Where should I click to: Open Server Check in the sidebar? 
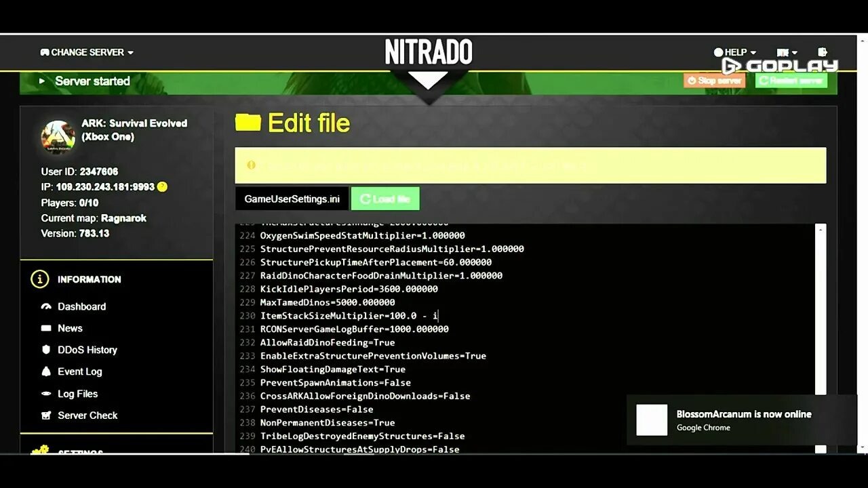[87, 415]
